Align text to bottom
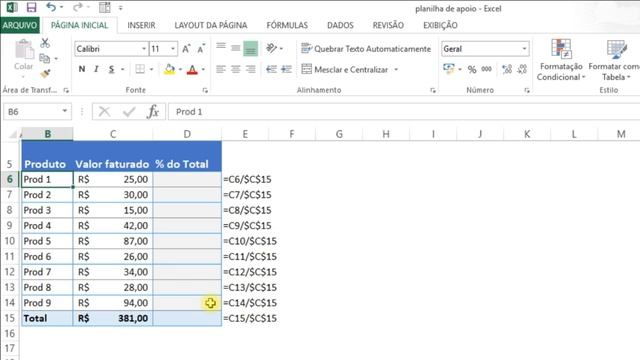Screen dimensions: 640x360 point(251,49)
